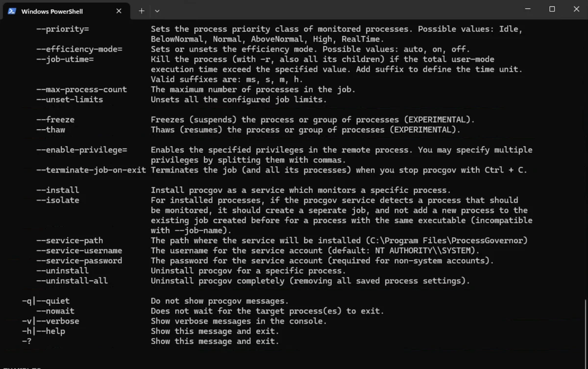
Task: Click 'The maximum number of processes in the job.'
Action: pos(253,89)
